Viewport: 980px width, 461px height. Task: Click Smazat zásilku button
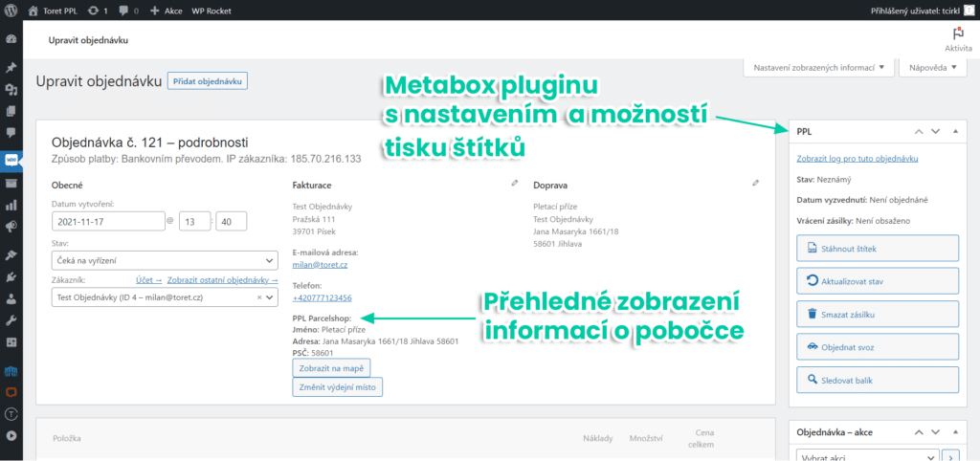[x=878, y=315]
